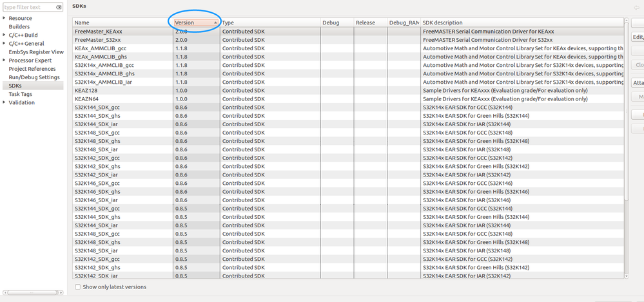The image size is (644, 302).
Task: Click the back navigation arrow beside SDKs title
Action: pyautogui.click(x=636, y=7)
